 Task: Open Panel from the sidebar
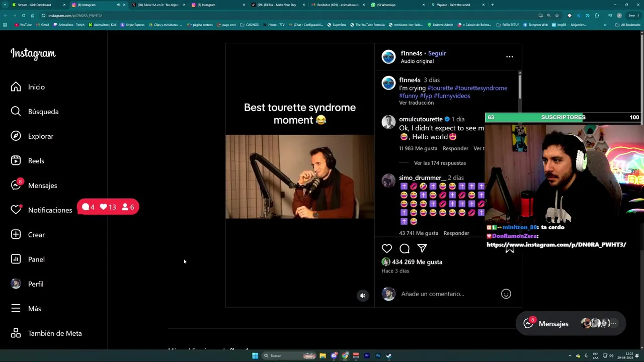pyautogui.click(x=28, y=259)
